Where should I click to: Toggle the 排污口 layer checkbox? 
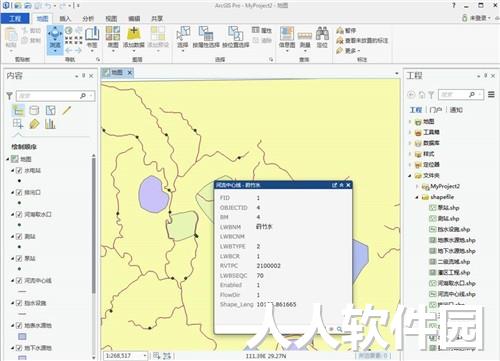[19, 192]
